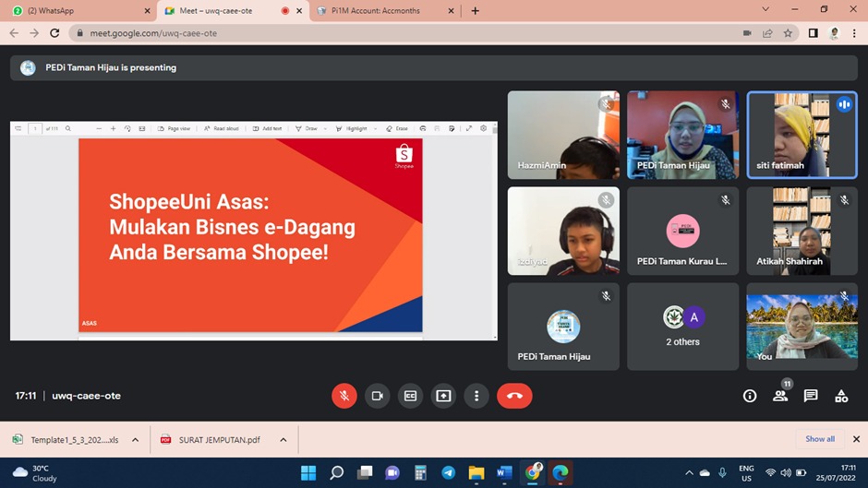Open the Activities shapes icon
The width and height of the screenshot is (868, 488).
tap(841, 396)
